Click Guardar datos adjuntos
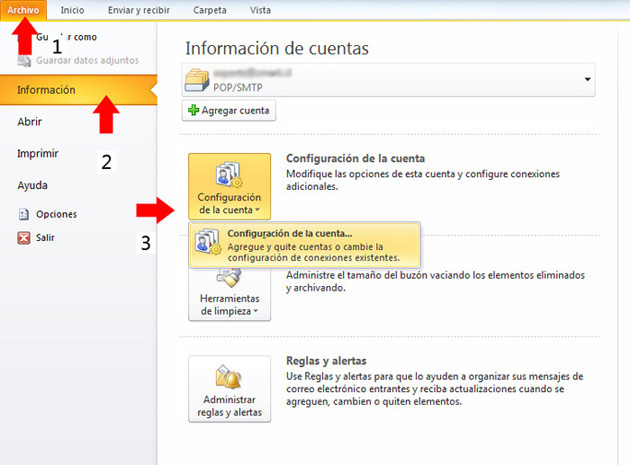Screen dimensions: 630x465 pos(87,60)
